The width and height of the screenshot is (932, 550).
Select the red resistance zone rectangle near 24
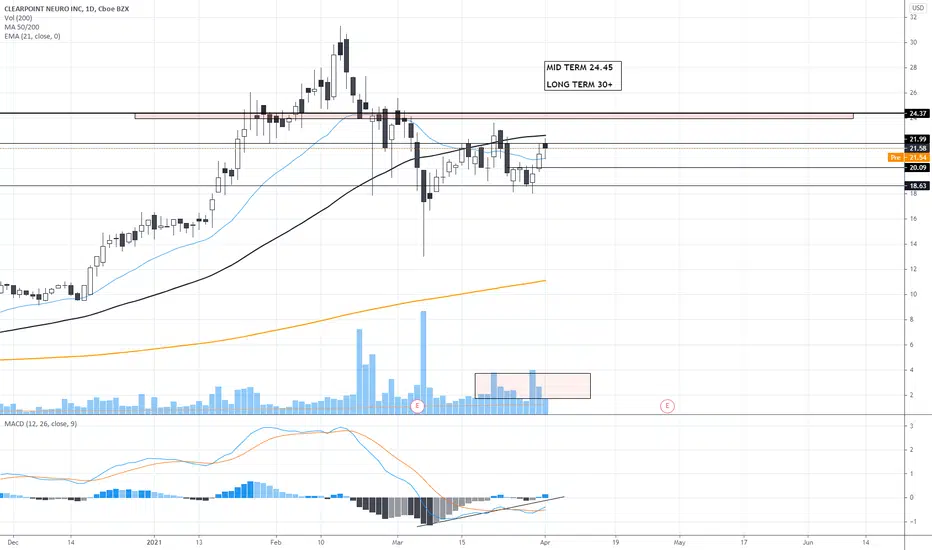[x=494, y=117]
